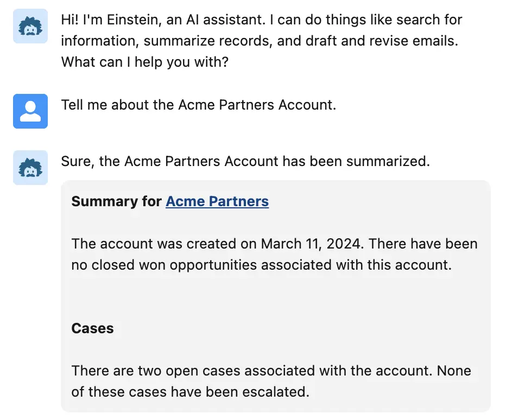Open the Acme Partners account link
This screenshot has height=420, width=506.
point(217,201)
